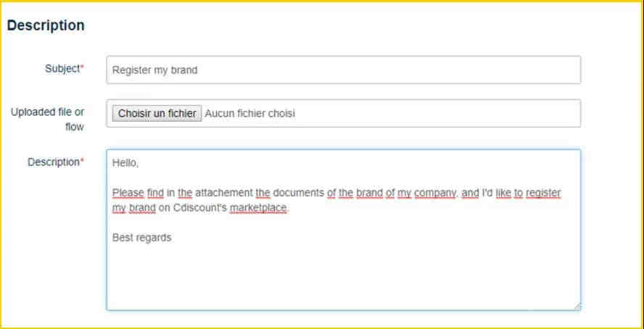This screenshot has width=644, height=329.
Task: Click the "Best regards" line in the description
Action: (141, 238)
